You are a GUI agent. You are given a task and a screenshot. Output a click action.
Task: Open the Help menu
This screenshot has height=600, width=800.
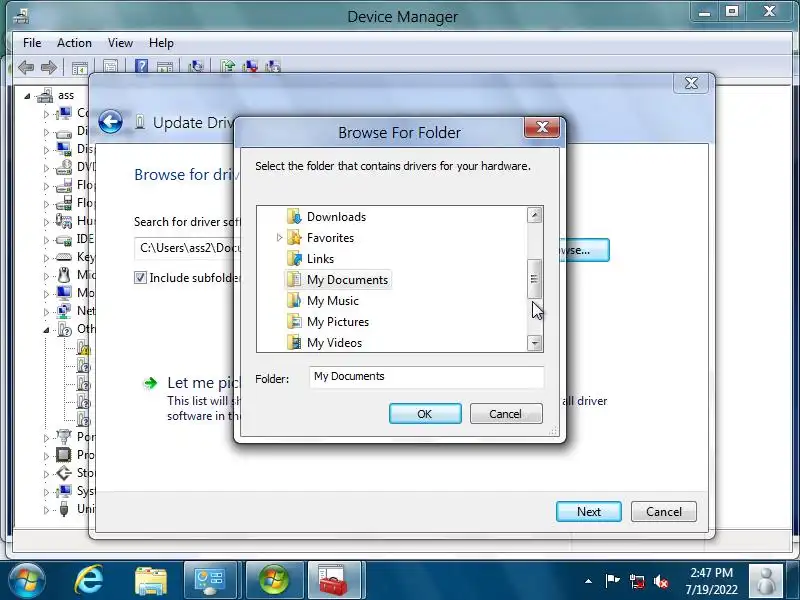(161, 43)
